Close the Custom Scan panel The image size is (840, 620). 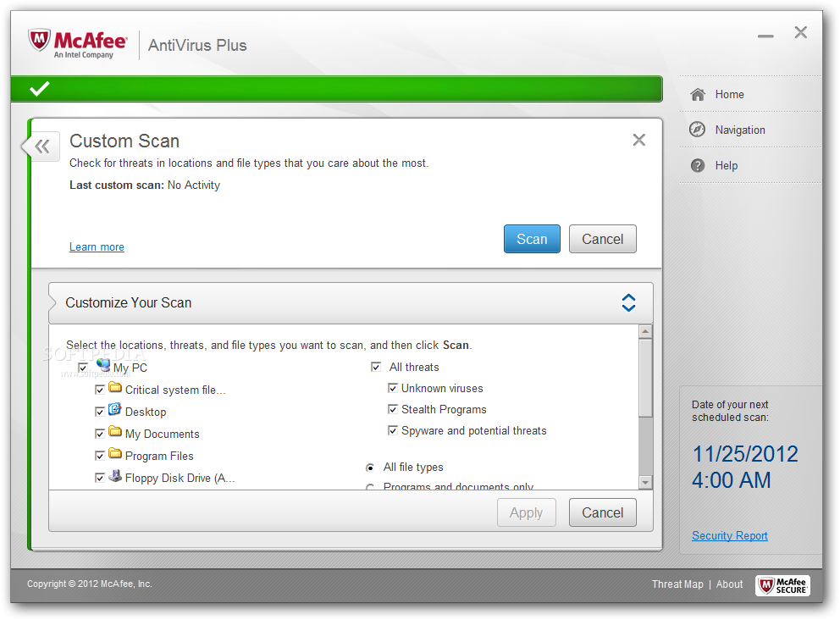tap(638, 140)
